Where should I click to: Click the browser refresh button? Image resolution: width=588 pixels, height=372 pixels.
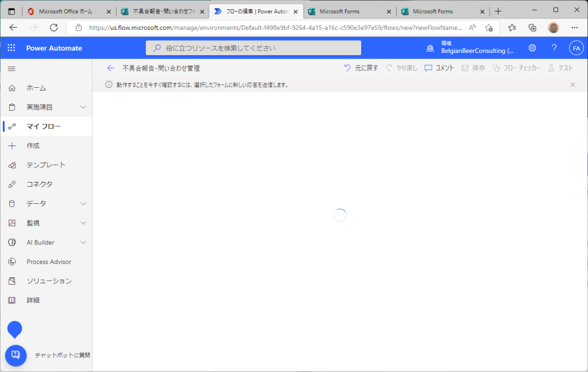click(x=54, y=28)
